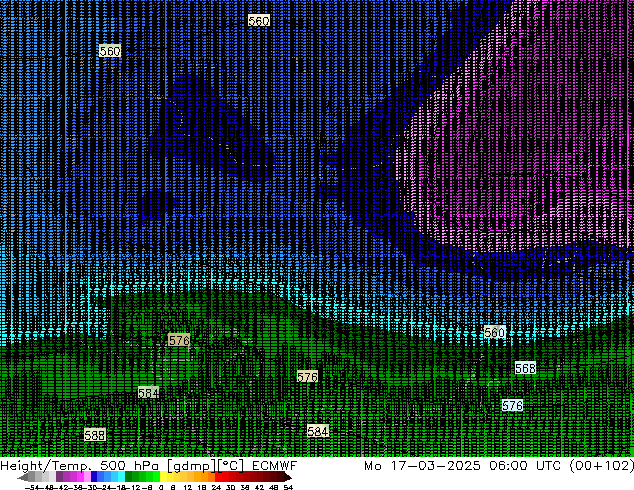Viewport: 634px width, 490px height.
Task: Click the 588 contour label
Action: [x=95, y=435]
